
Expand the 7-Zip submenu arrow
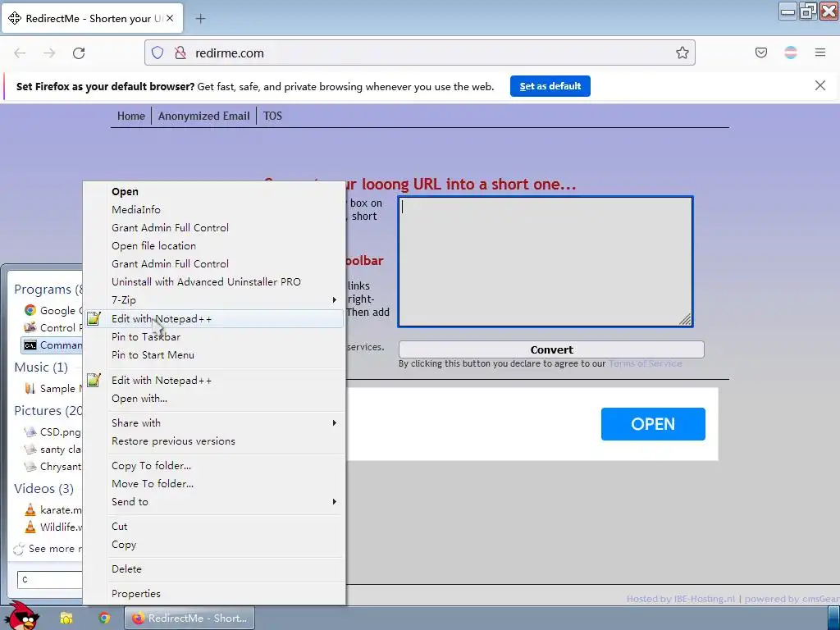pyautogui.click(x=335, y=300)
